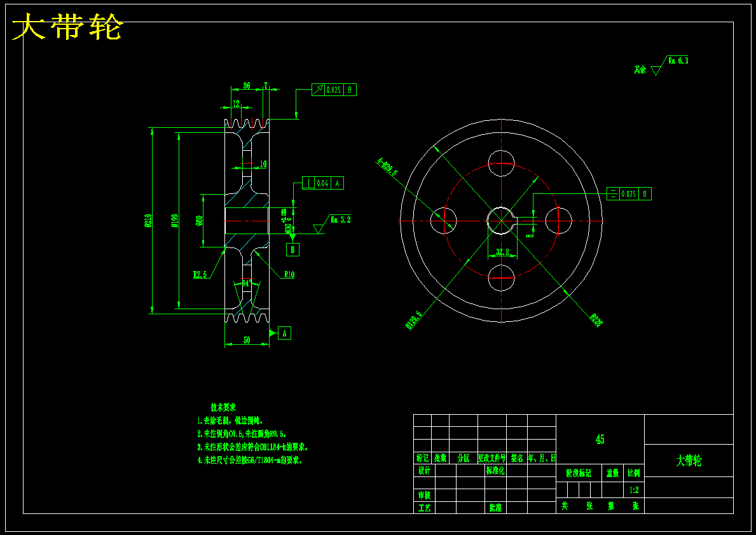Select the 比例 cell
The height and width of the screenshot is (535, 756).
coord(633,473)
